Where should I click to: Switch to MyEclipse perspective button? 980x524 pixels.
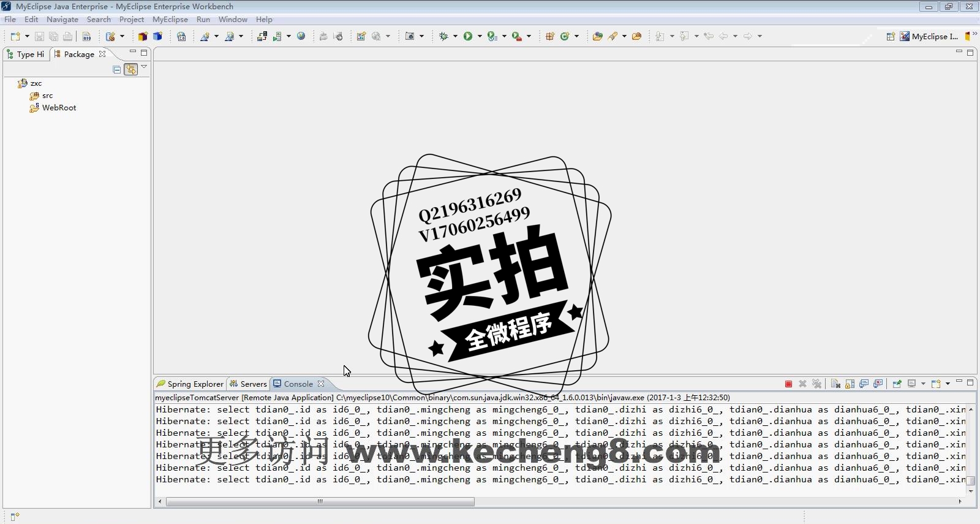click(x=929, y=36)
